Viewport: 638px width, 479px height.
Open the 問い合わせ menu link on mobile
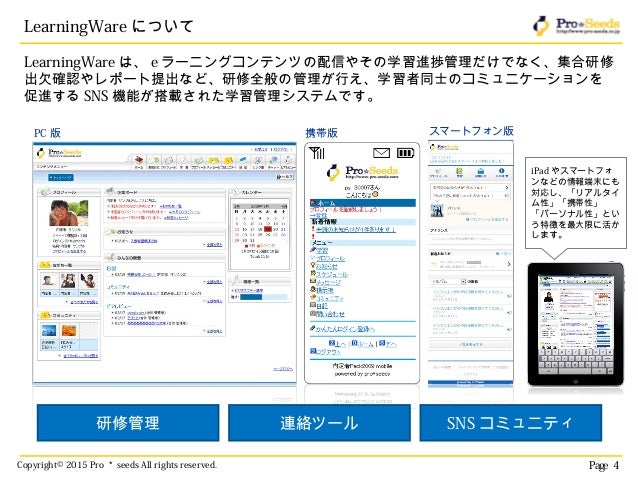pyautogui.click(x=330, y=314)
